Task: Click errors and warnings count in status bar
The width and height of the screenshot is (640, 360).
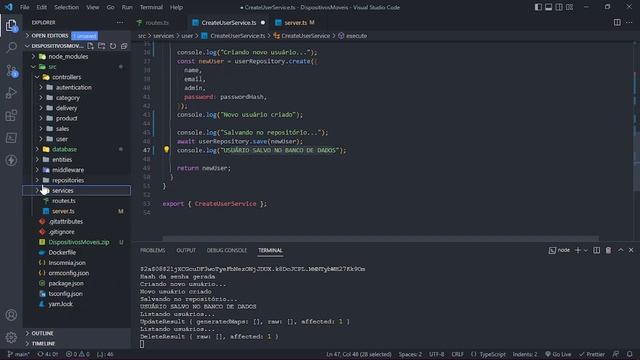Action: click(x=78, y=354)
